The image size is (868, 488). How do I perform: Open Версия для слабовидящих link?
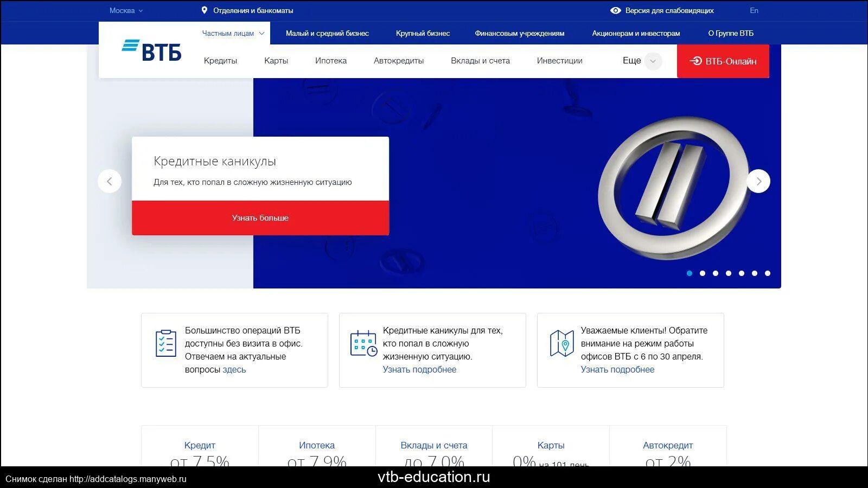click(x=669, y=10)
